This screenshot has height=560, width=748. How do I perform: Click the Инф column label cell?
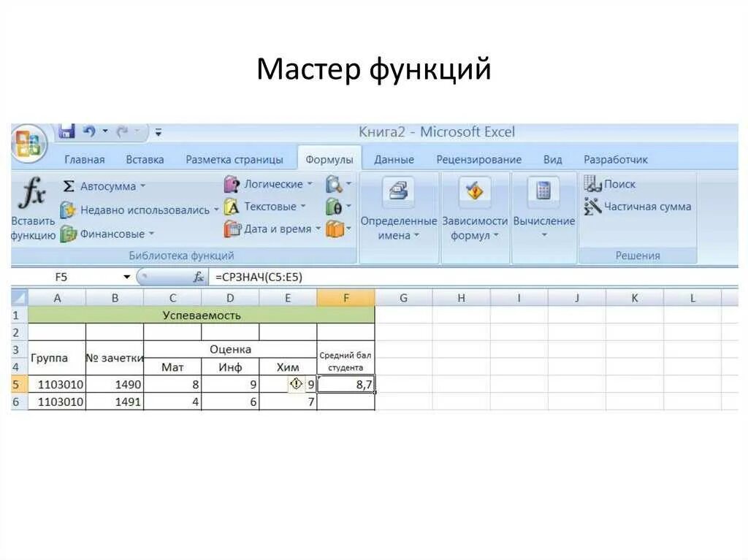click(230, 367)
